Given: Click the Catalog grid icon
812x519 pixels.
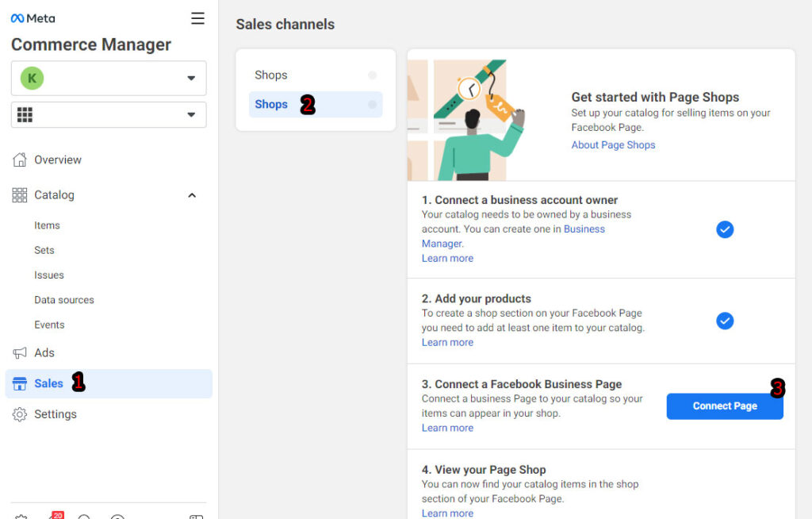Looking at the screenshot, I should [20, 195].
